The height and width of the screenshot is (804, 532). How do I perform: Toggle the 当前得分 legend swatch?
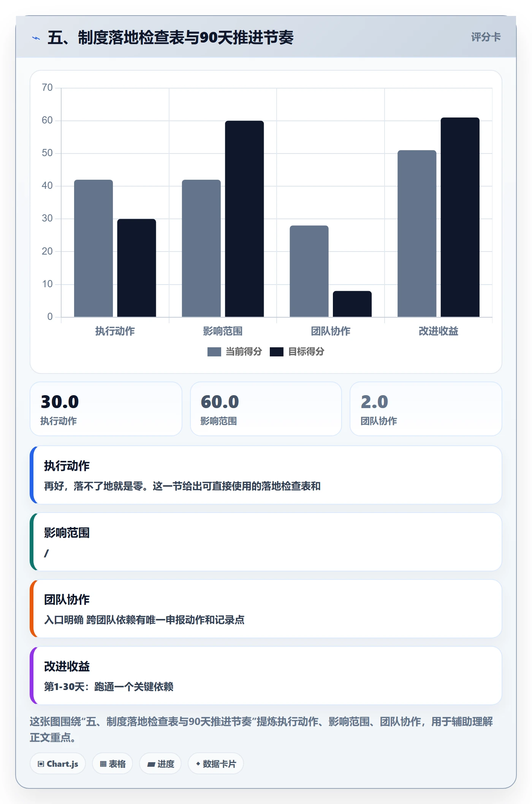click(x=214, y=352)
